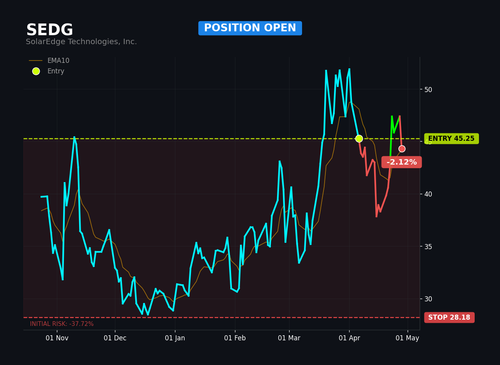This screenshot has width=500, height=365.
Task: Click the 35 price axis label
Action: 428,247
